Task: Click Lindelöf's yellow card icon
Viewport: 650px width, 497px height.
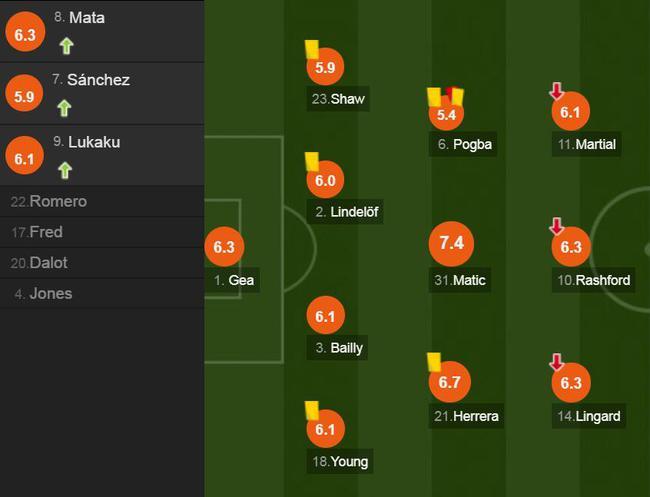Action: [312, 161]
